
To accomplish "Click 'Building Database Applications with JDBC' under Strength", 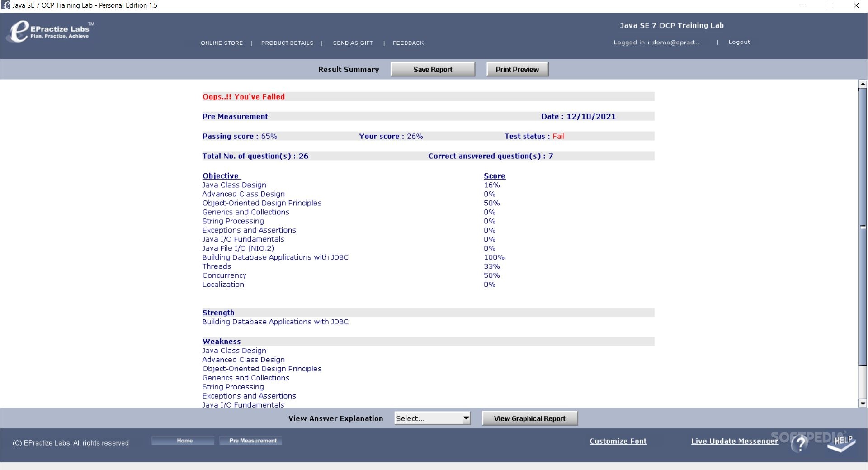I will 275,322.
